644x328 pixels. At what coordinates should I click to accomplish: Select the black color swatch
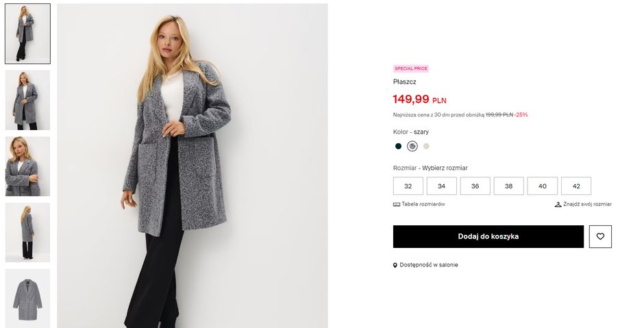(398, 146)
